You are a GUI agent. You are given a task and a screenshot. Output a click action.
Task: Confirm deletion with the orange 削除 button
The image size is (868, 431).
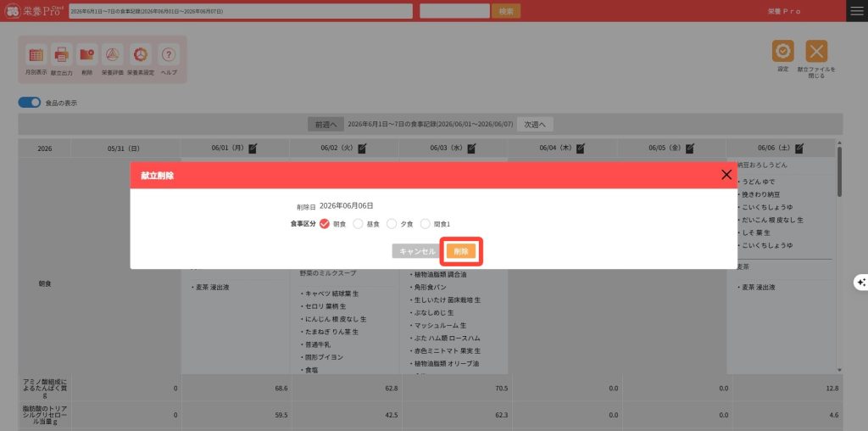coord(461,251)
